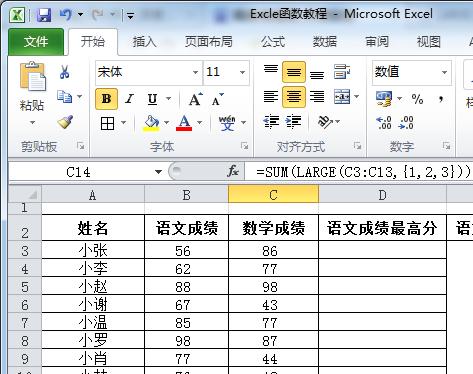This screenshot has width=473, height=374.
Task: Select cell containing 小赵
Action: pyautogui.click(x=93, y=286)
